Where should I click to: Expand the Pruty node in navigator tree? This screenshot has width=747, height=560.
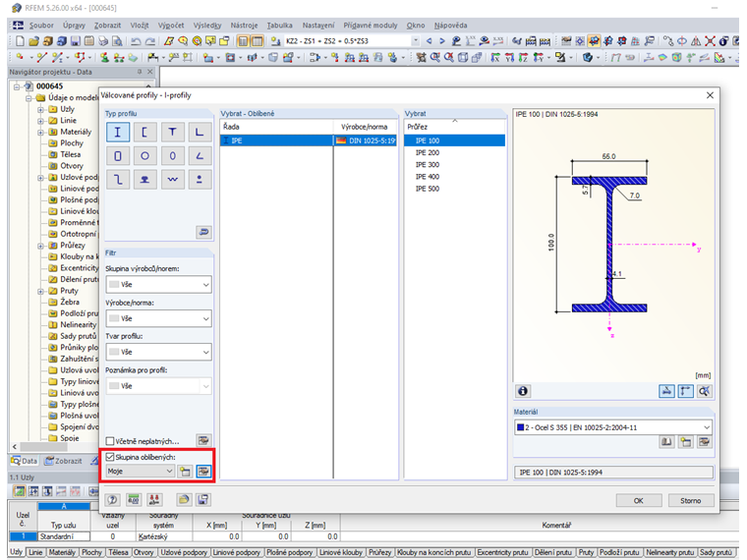tap(41, 291)
